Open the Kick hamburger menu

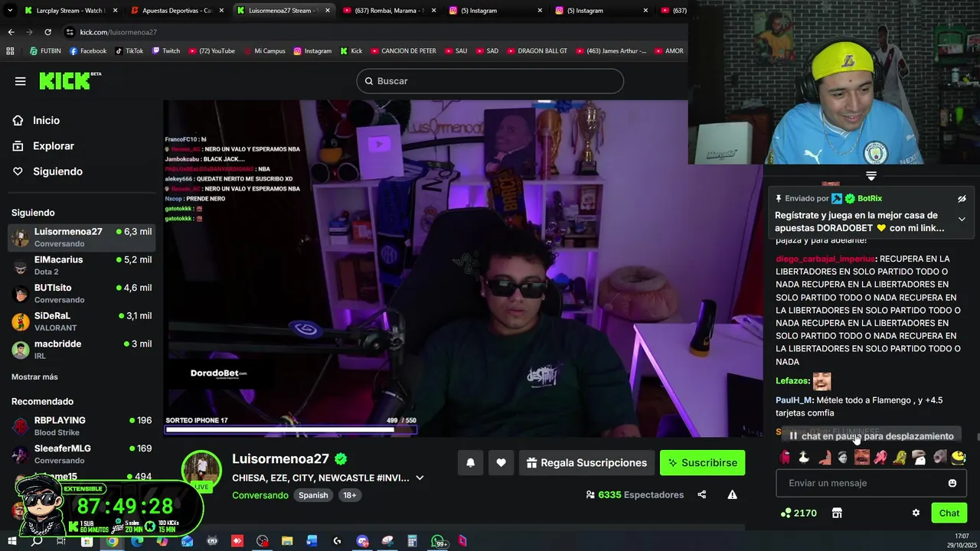(x=21, y=81)
